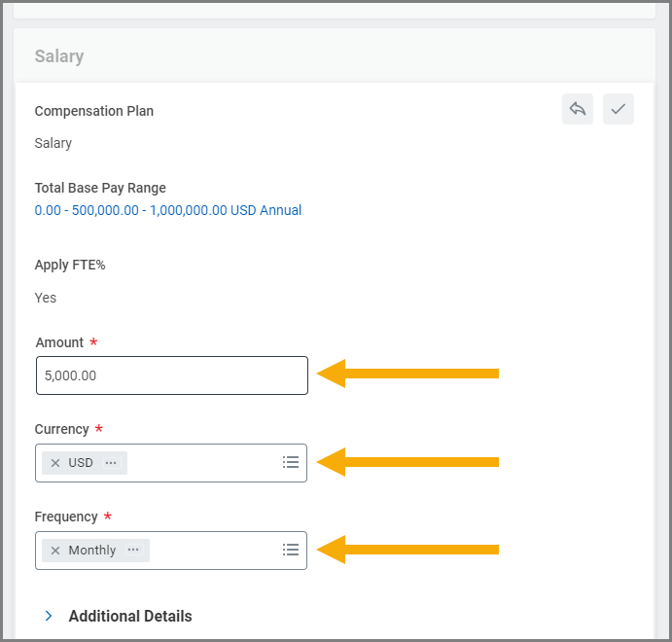Open the Frequency prompt list icon

[290, 550]
